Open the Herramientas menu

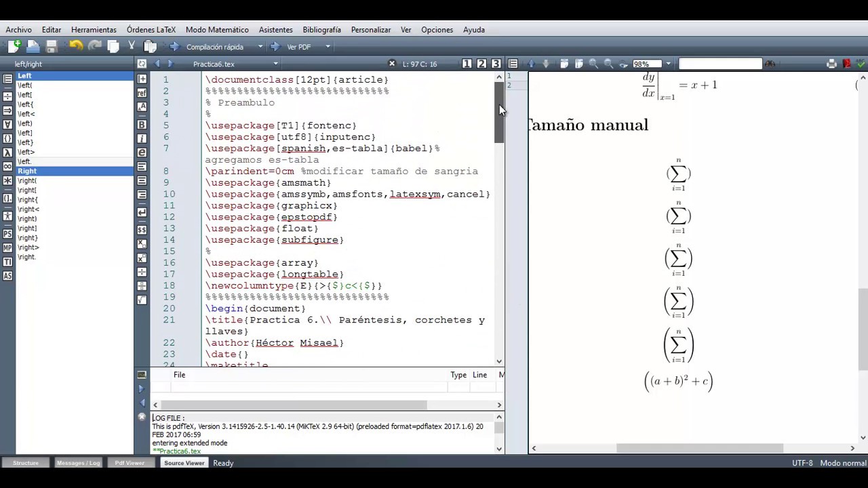click(x=94, y=30)
